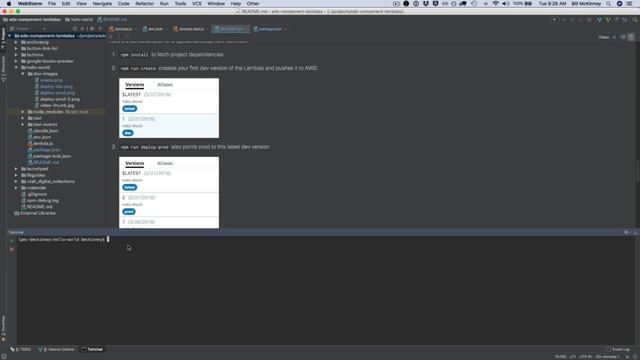Select npm-debug.log file
The image size is (640, 360).
[40, 200]
